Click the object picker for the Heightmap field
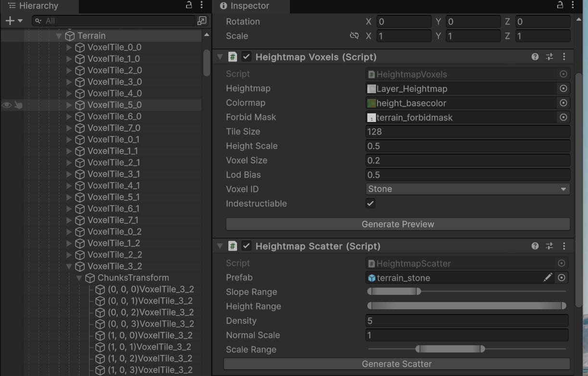 click(x=563, y=88)
